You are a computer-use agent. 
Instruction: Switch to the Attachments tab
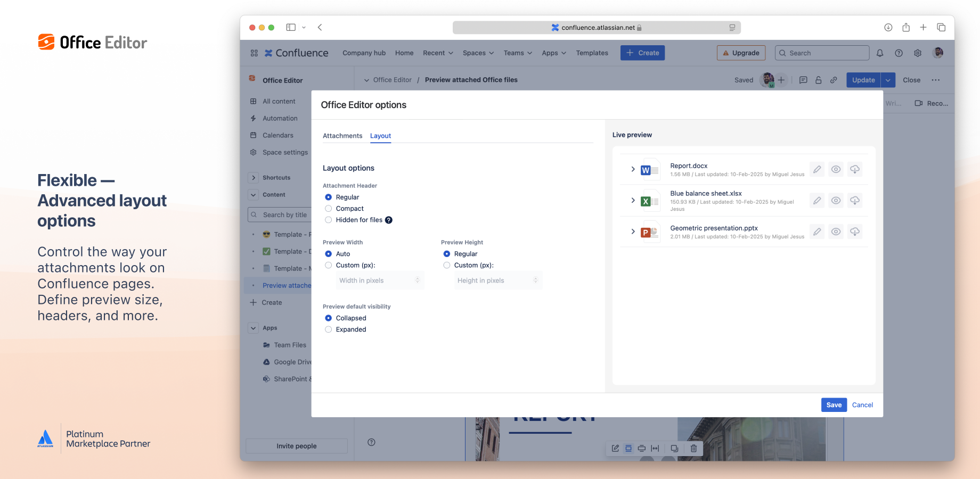click(x=342, y=136)
